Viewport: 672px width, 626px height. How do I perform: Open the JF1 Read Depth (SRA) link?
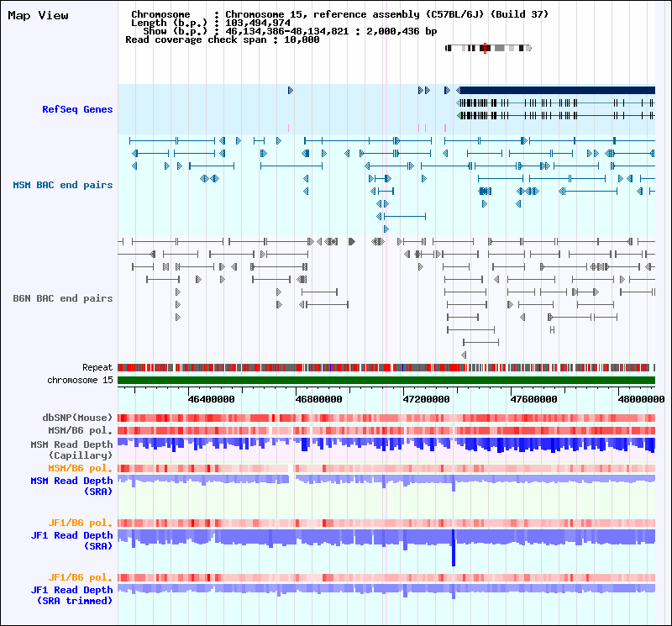coord(71,540)
